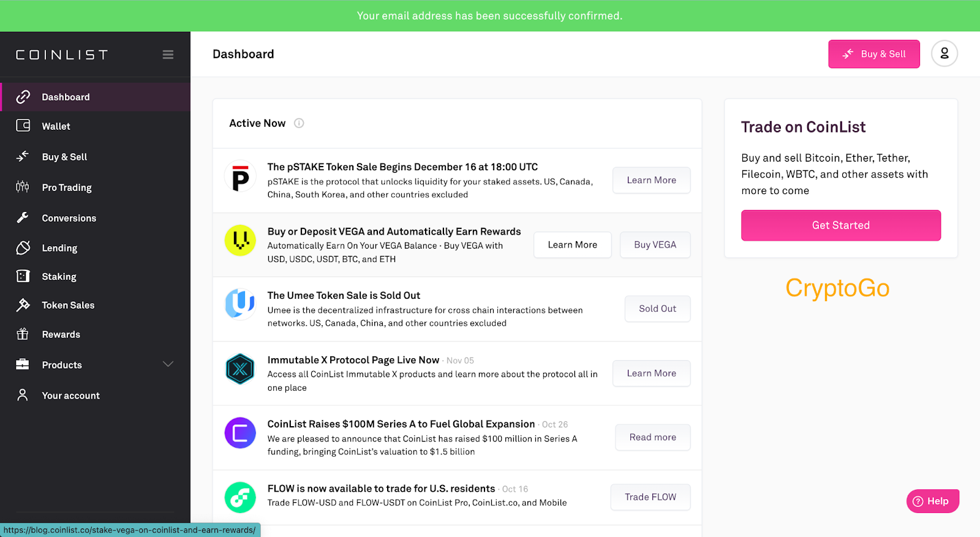
Task: Click the Wallet icon in sidebar
Action: [x=23, y=126]
